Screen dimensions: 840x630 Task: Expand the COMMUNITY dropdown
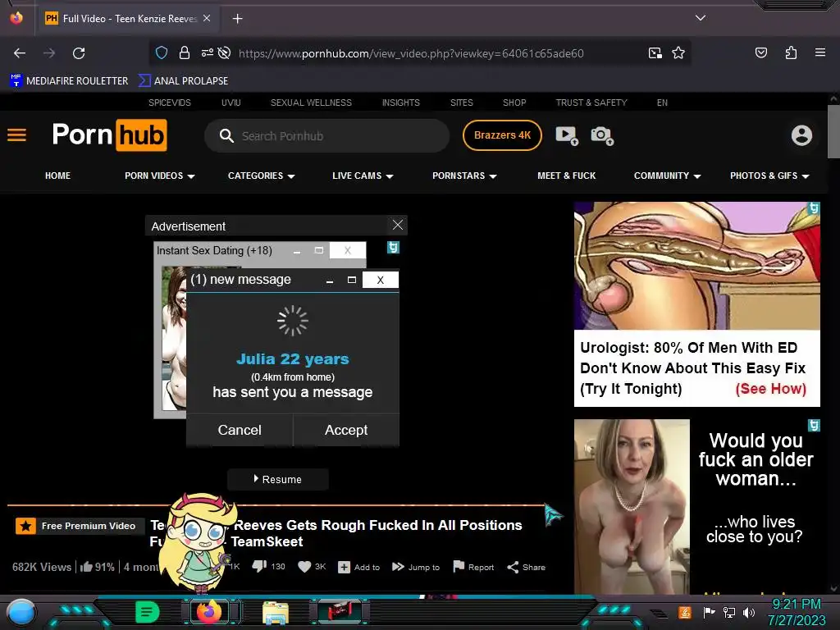point(667,176)
